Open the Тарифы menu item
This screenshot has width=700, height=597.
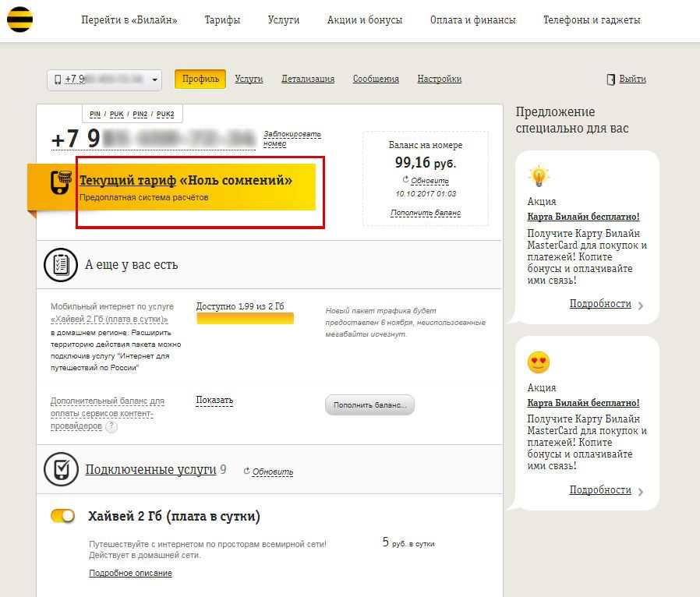point(222,20)
